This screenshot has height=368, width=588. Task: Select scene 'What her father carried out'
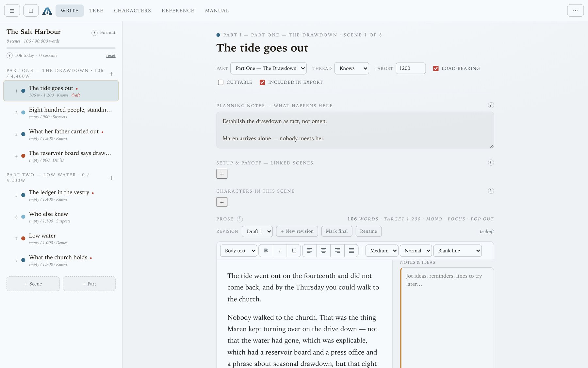61,134
